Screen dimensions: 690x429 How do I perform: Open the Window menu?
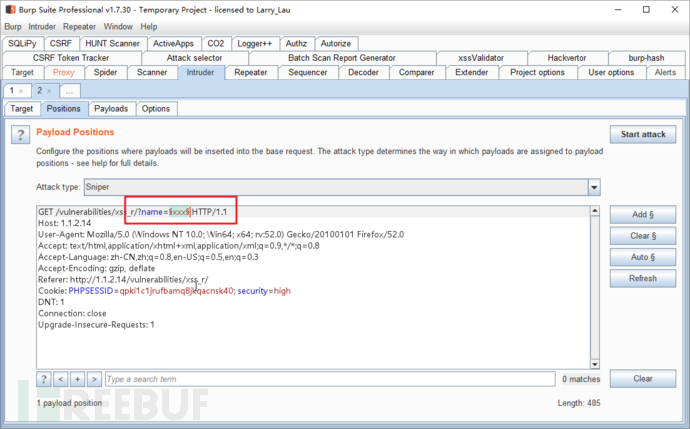click(x=118, y=27)
